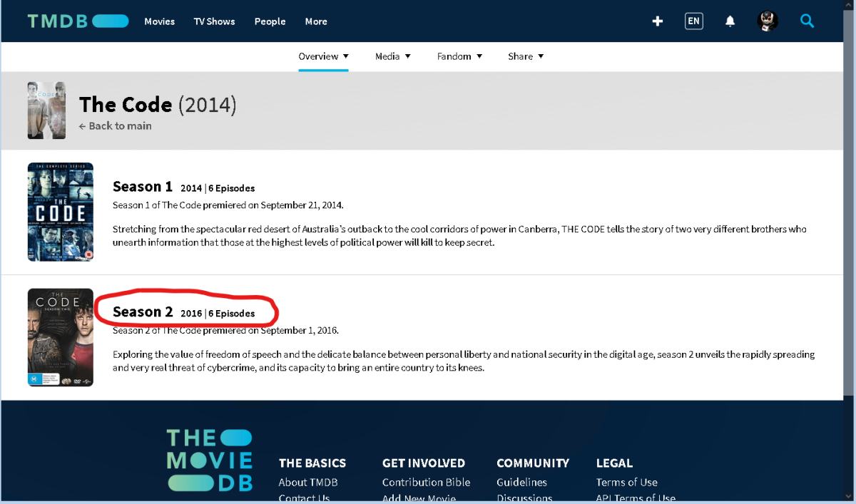
Task: Click the Season 1 poster thumbnail
Action: click(x=61, y=212)
